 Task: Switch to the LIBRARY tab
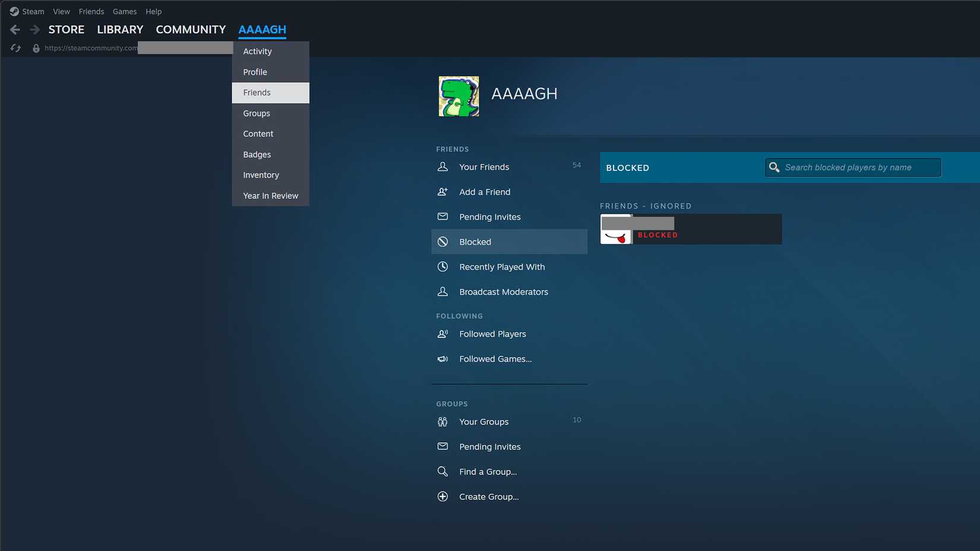(x=119, y=29)
